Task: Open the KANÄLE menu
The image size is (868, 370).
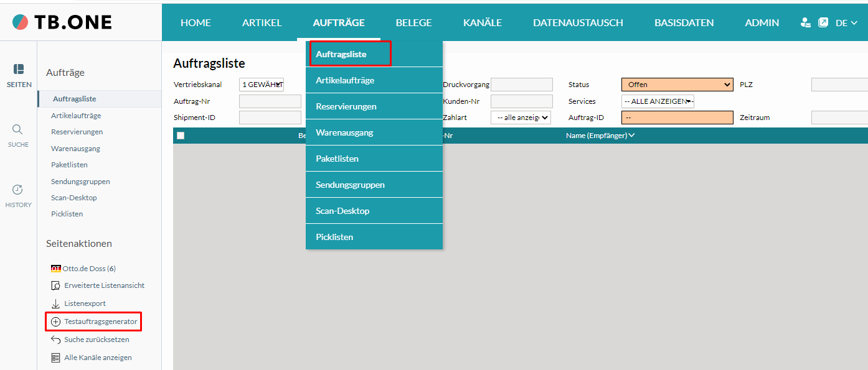Action: tap(483, 22)
